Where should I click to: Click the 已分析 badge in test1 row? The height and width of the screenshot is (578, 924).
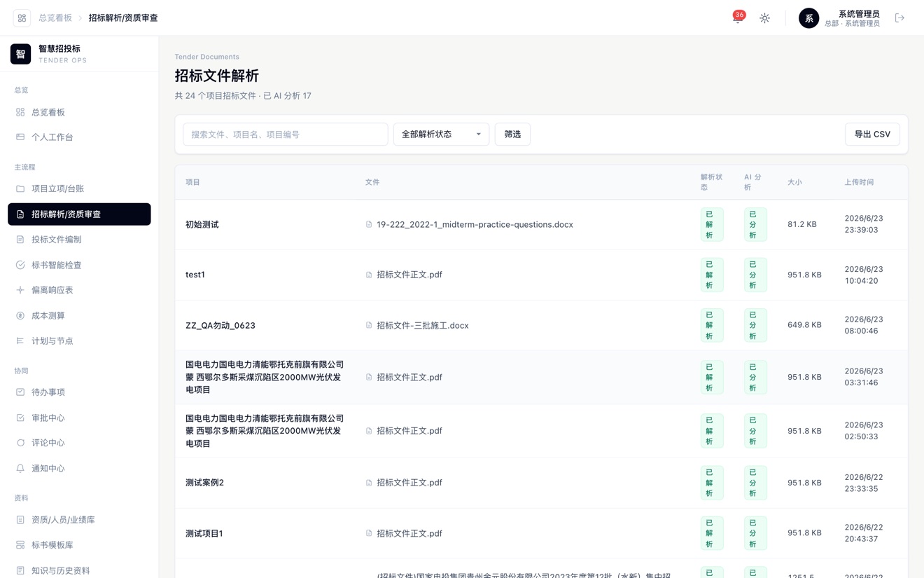tap(755, 275)
